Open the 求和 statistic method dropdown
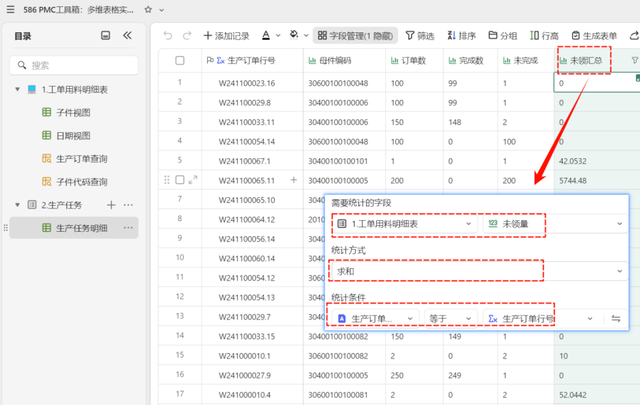640x405 pixels. click(480, 271)
